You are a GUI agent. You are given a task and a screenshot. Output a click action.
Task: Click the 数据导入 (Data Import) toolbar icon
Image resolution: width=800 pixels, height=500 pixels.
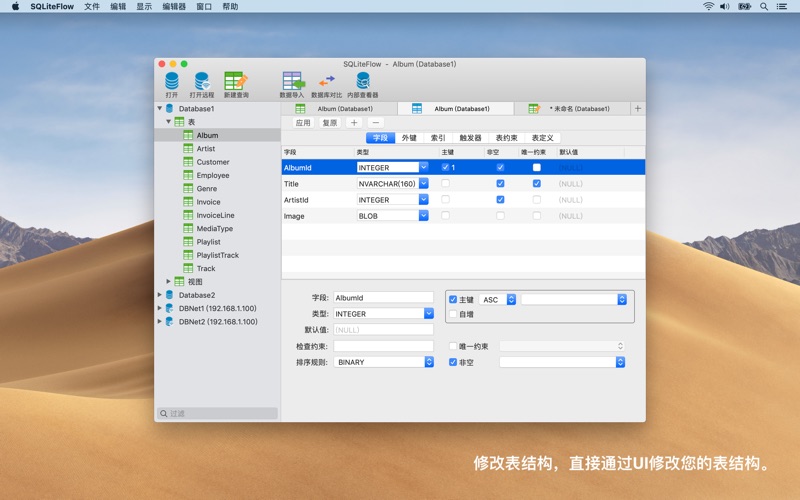292,82
